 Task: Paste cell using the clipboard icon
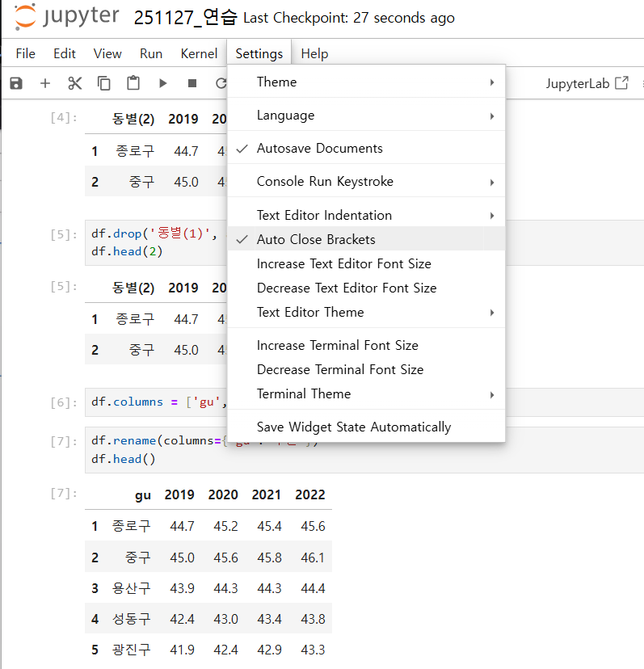pyautogui.click(x=133, y=83)
